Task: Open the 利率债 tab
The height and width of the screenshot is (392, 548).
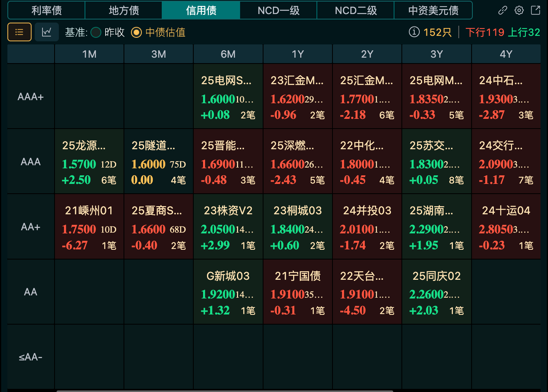Action: coord(46,11)
